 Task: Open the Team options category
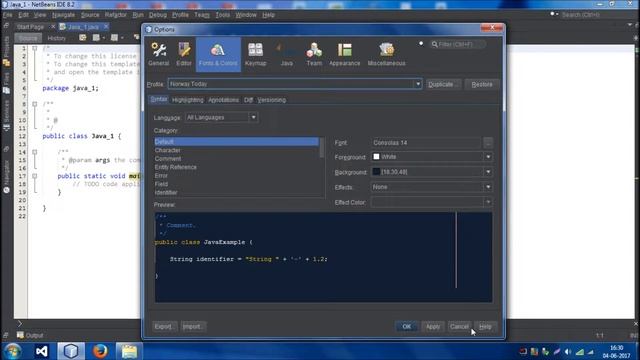pos(314,54)
